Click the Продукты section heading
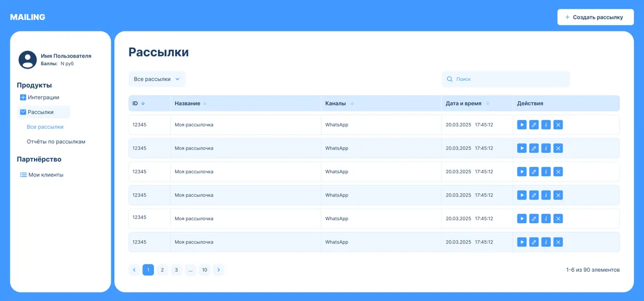This screenshot has height=301, width=644. point(35,85)
